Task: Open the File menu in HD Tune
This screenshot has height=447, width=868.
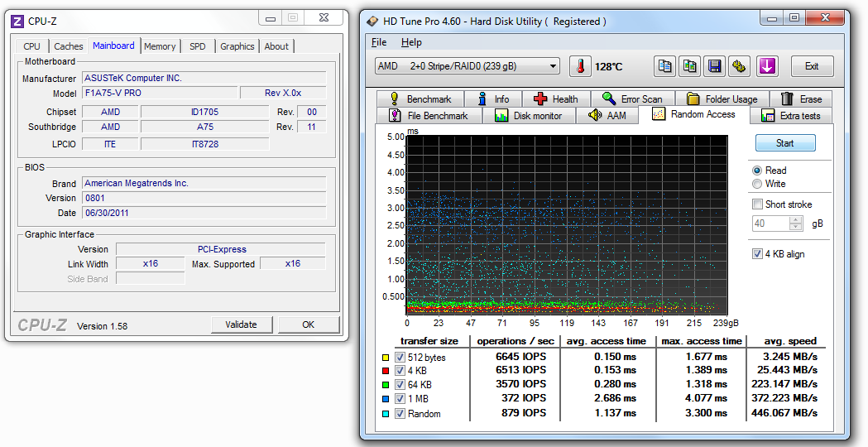Action: (x=379, y=42)
